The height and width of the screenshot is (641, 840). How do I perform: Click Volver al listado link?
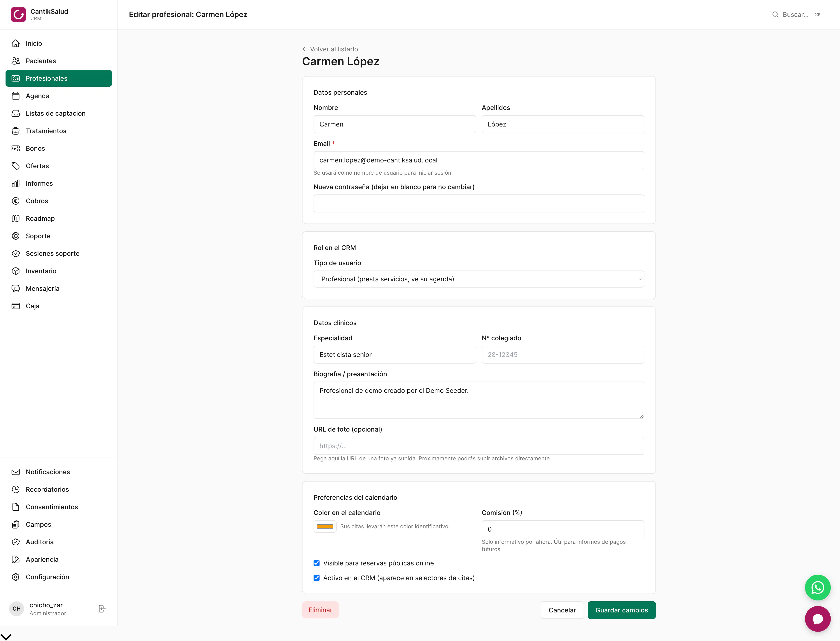click(330, 49)
